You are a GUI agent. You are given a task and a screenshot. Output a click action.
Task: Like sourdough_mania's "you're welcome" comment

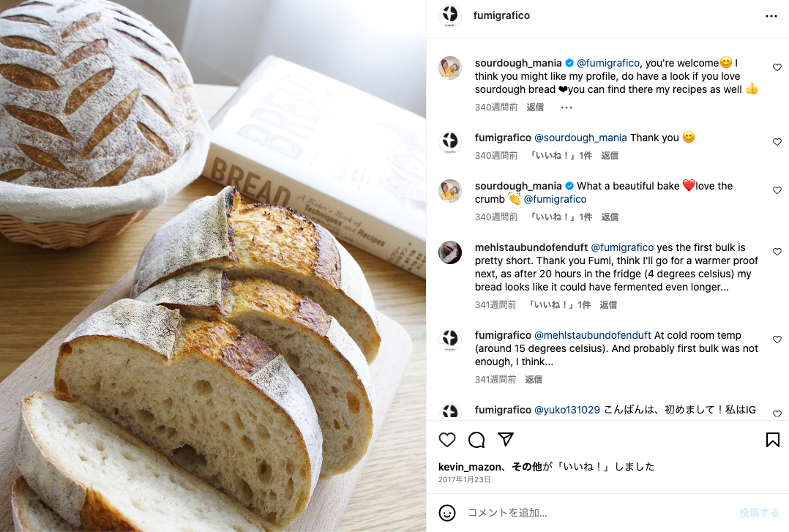tap(777, 67)
